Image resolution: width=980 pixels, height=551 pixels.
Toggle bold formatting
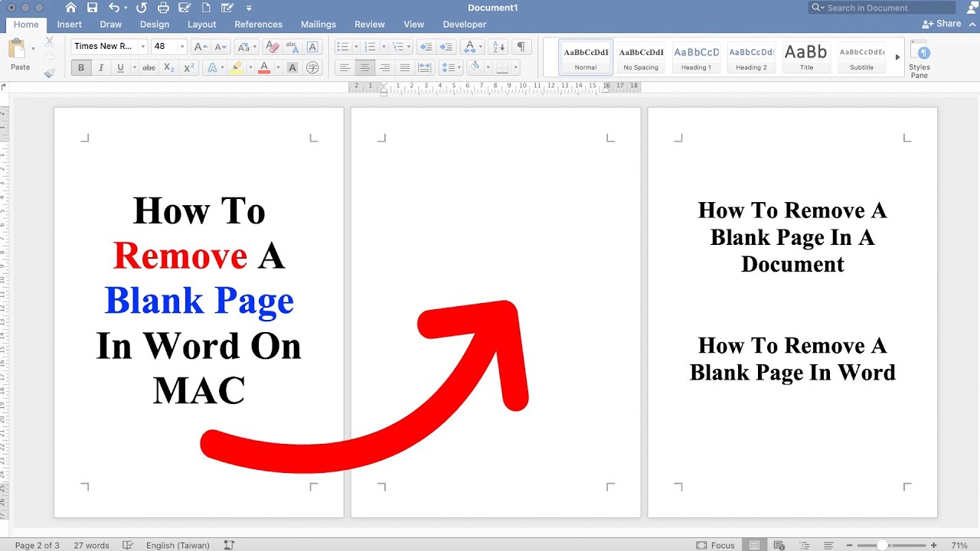pyautogui.click(x=81, y=67)
